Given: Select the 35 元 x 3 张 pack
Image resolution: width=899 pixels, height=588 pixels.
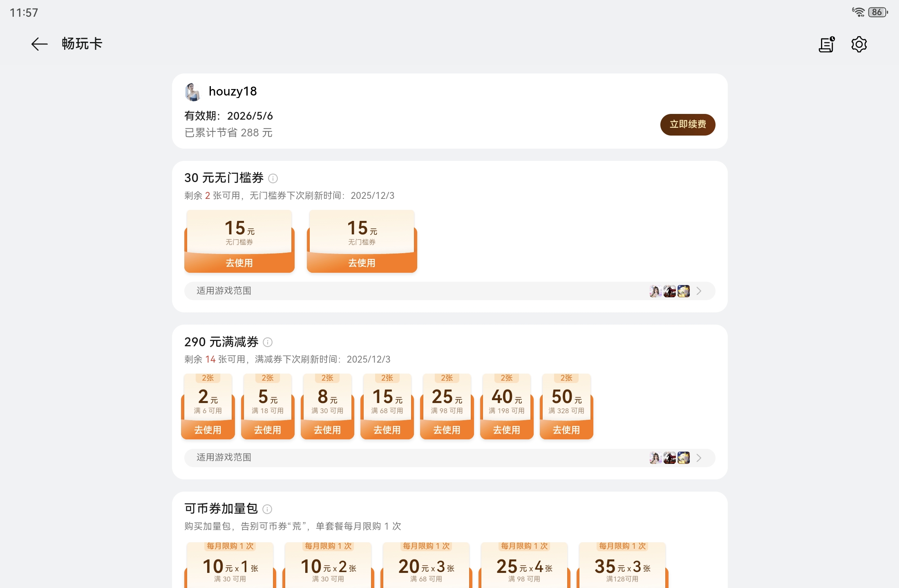Looking at the screenshot, I should tap(622, 568).
